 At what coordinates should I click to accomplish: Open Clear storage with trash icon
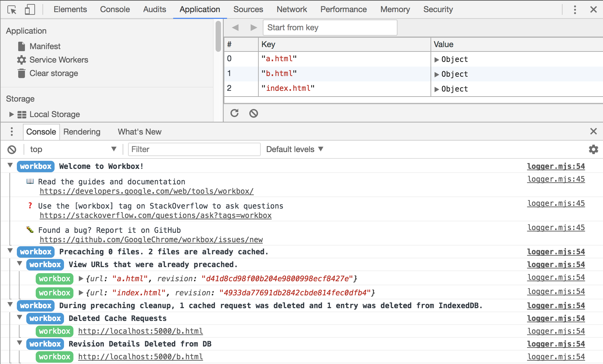(x=53, y=73)
